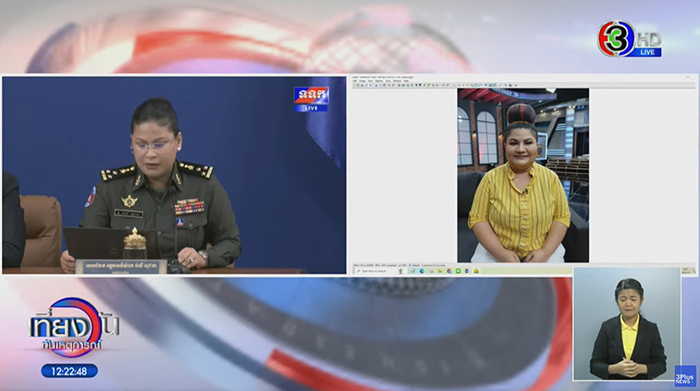This screenshot has height=391, width=700.
Task: Click the yellow app icon in taskbar
Action: click(476, 271)
